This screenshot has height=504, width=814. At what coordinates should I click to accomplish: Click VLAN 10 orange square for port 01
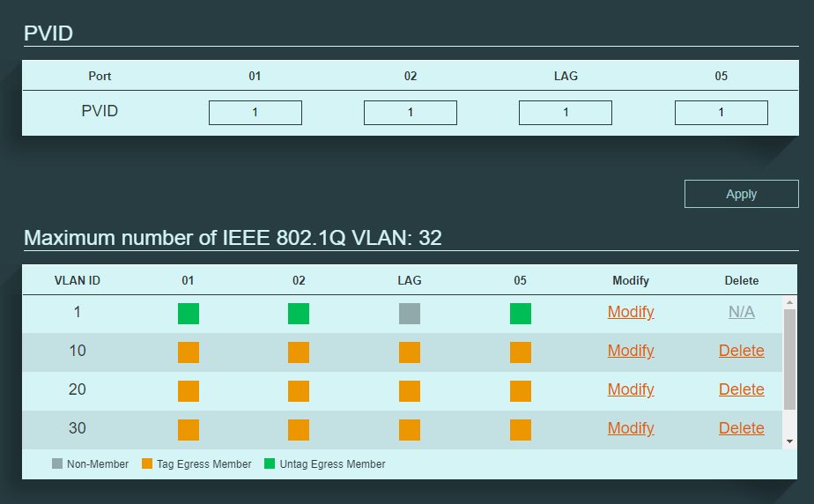[189, 352]
